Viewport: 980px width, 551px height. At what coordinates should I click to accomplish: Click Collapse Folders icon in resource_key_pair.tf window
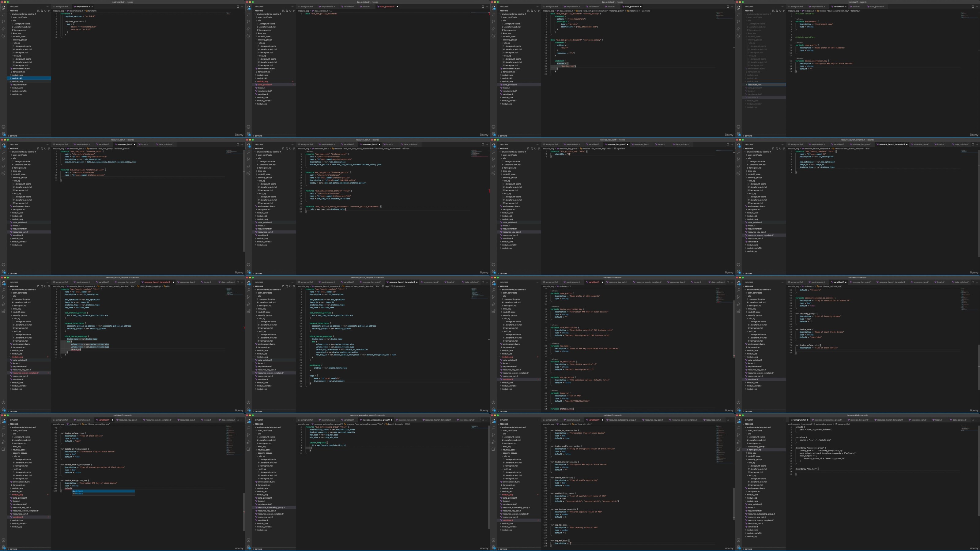click(x=539, y=149)
